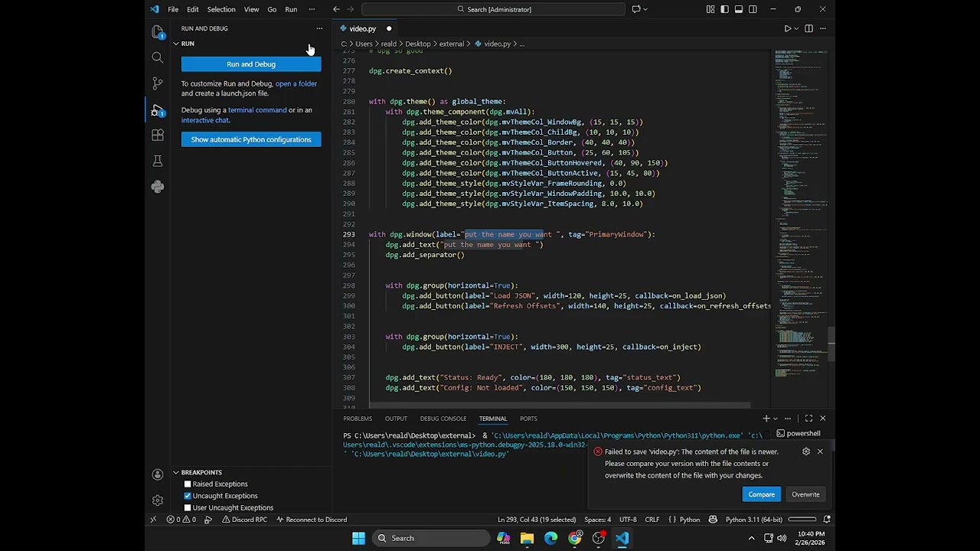Screen dimensions: 980x551
Task: Open the Go menu
Action: [x=272, y=9]
